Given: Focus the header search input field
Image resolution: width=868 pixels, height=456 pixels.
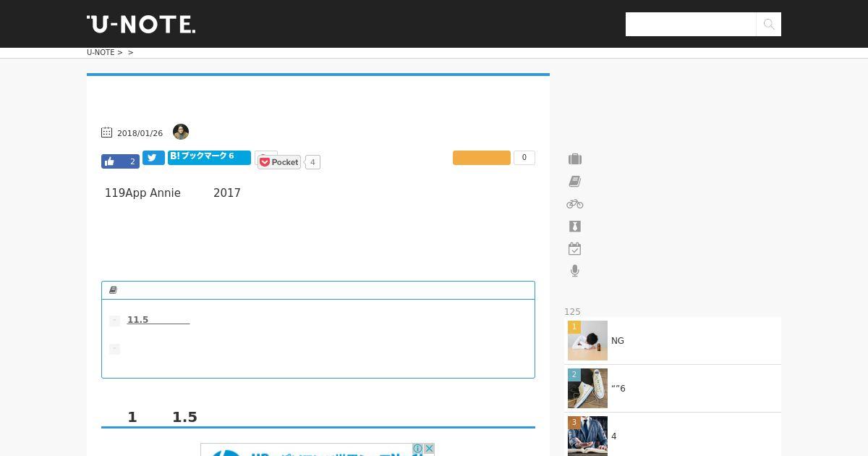Looking at the screenshot, I should point(691,24).
